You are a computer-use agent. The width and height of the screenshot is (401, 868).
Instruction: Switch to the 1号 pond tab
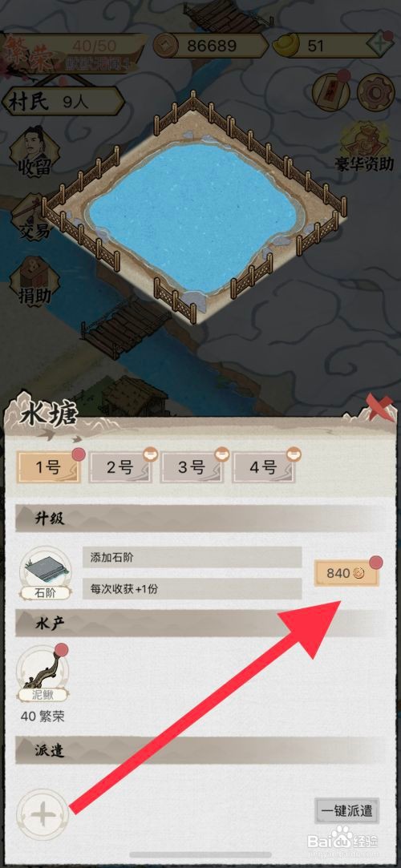[49, 468]
